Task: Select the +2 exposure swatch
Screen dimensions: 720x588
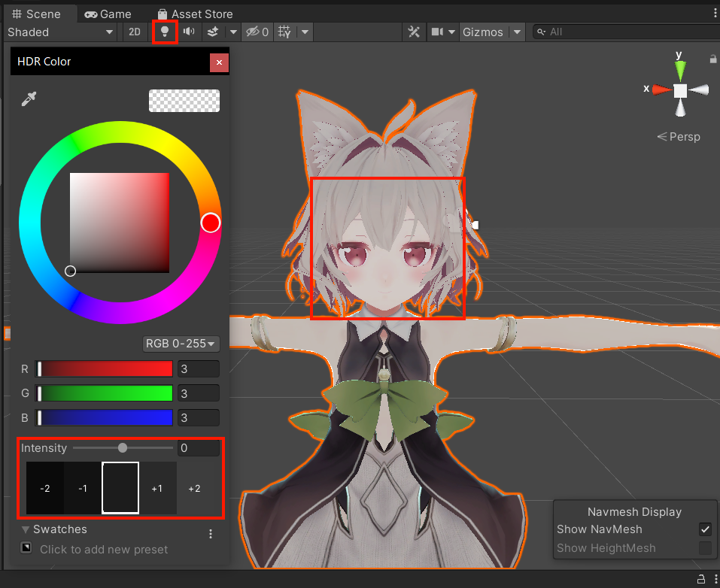Action: (195, 488)
